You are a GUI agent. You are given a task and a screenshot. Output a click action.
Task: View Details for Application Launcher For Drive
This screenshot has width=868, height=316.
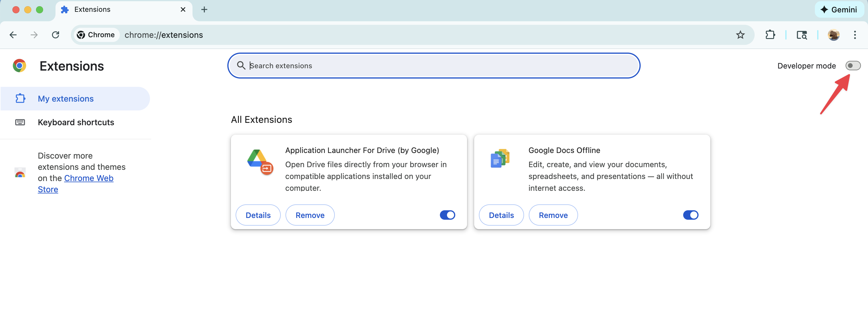coord(258,215)
